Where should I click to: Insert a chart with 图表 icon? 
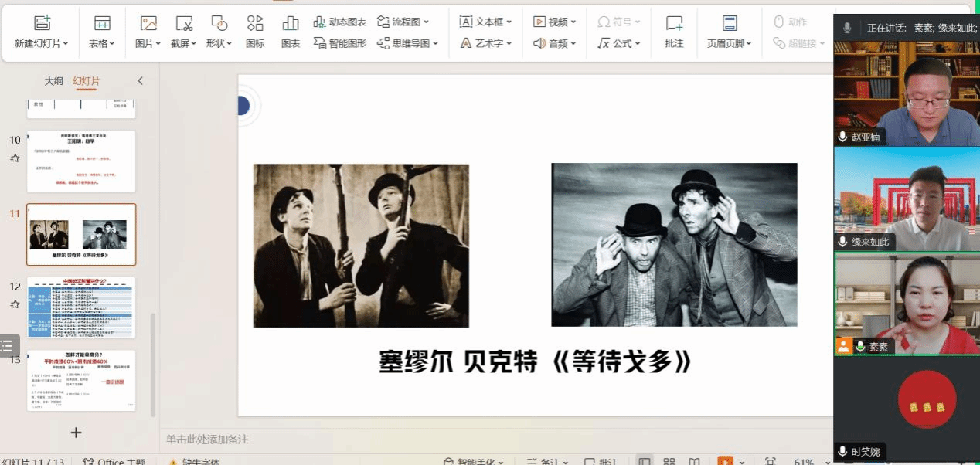pyautogui.click(x=291, y=23)
